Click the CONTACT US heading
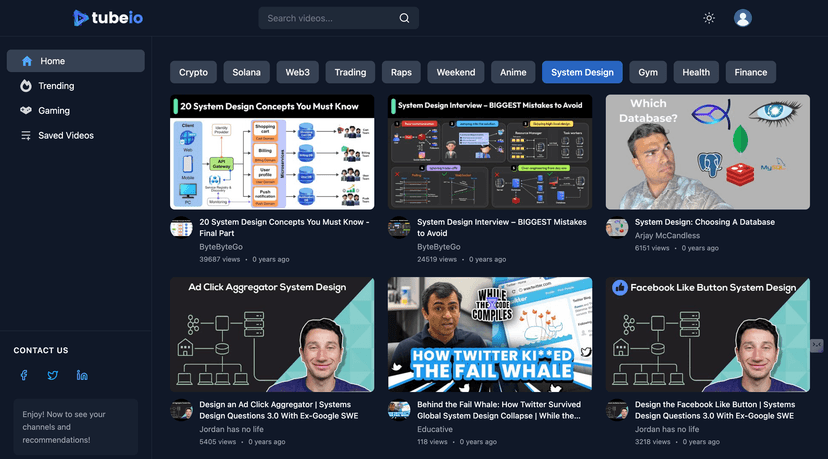This screenshot has height=459, width=828. point(41,350)
